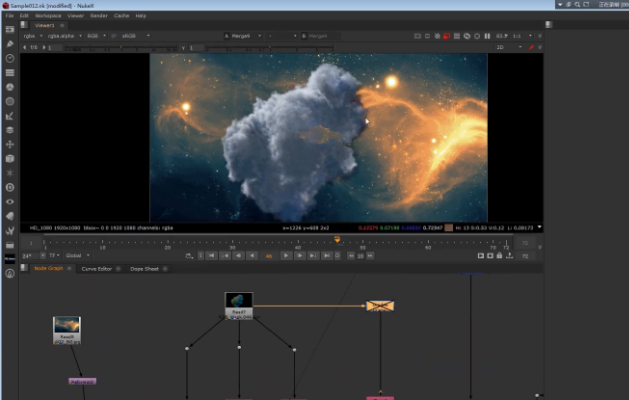Viewport: 629px width, 400px height.
Task: Open the B input Merge9 dropdown
Action: (x=320, y=36)
